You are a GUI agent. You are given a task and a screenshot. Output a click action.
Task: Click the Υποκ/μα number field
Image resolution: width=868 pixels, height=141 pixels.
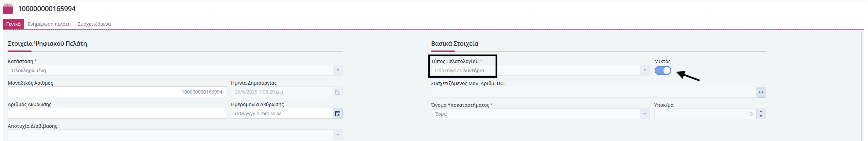point(705,114)
